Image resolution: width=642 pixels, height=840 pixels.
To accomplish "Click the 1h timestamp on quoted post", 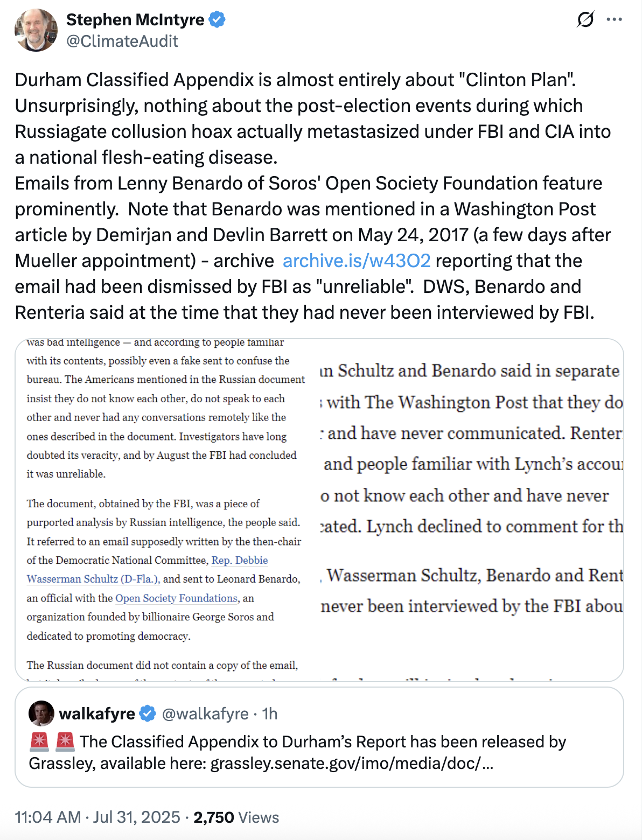I will 270,714.
